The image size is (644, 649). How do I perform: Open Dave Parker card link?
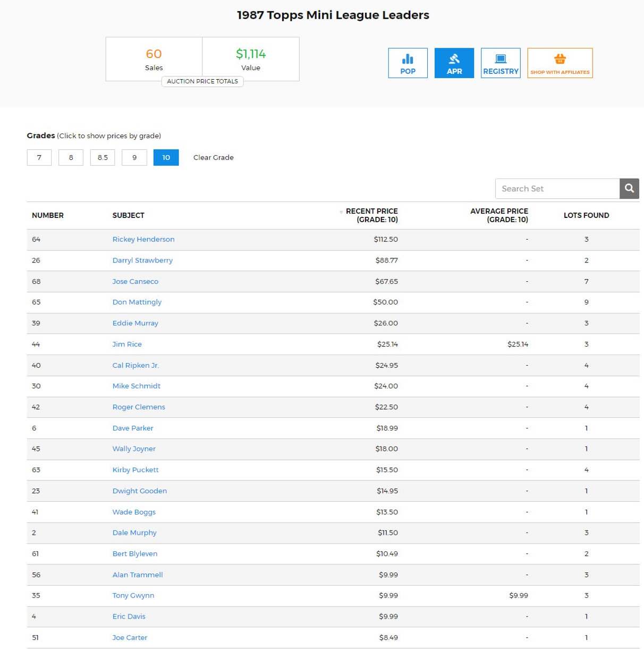(x=133, y=428)
